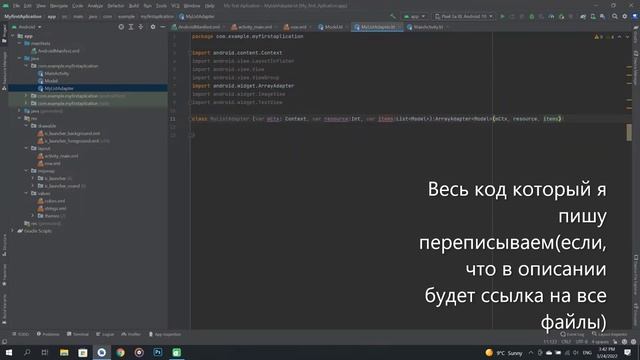Open the Tools menu

tap(161, 6)
